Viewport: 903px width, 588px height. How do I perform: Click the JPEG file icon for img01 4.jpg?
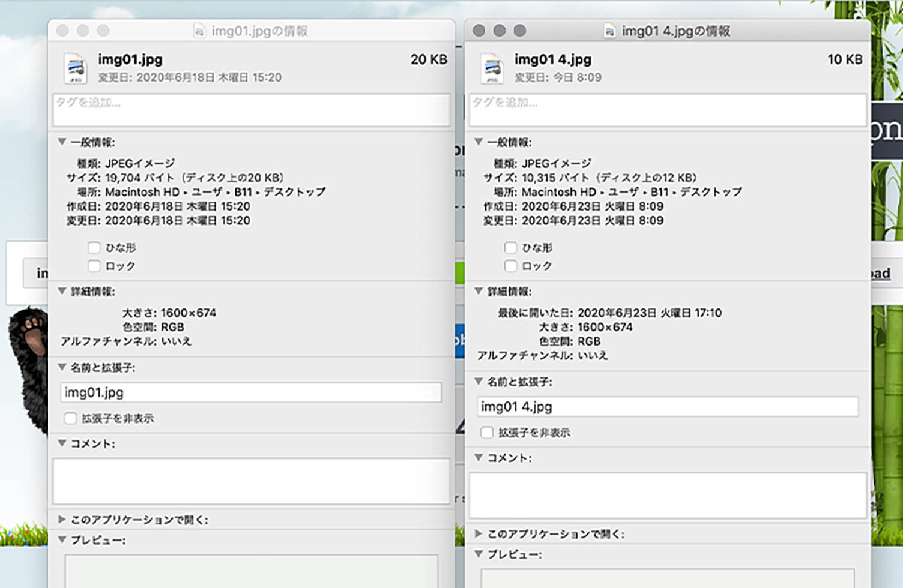pos(491,68)
